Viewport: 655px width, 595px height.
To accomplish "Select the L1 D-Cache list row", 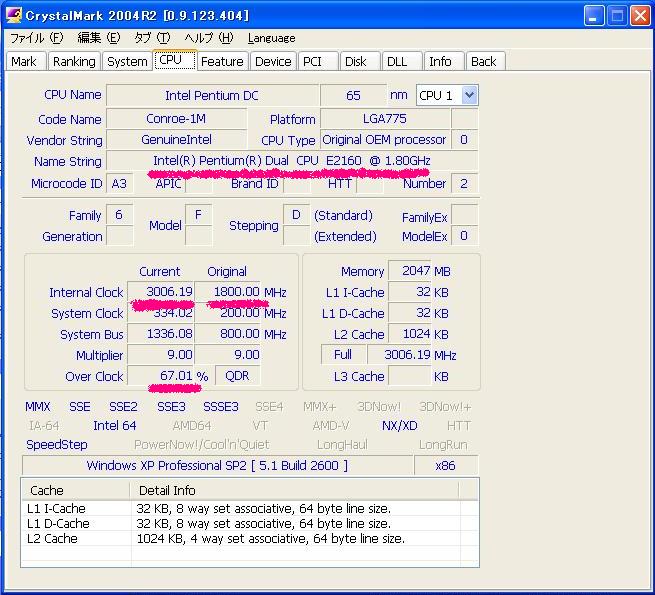I will point(250,524).
